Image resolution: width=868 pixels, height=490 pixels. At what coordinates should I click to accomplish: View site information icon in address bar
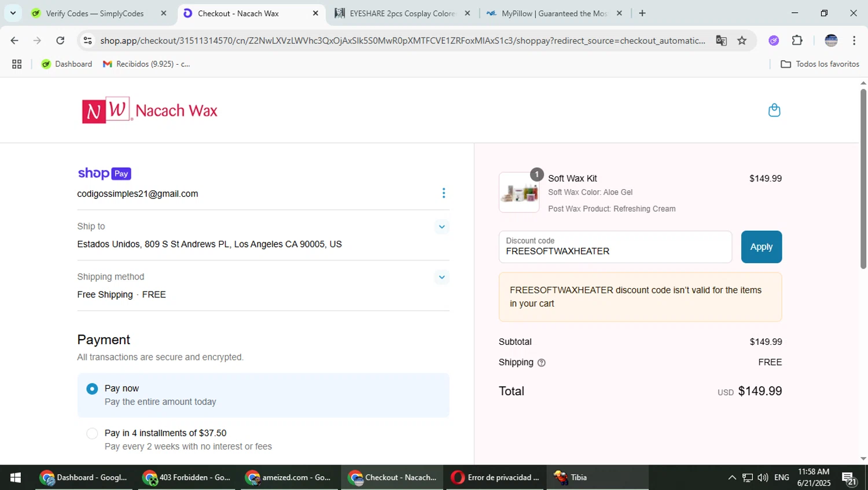click(x=88, y=40)
